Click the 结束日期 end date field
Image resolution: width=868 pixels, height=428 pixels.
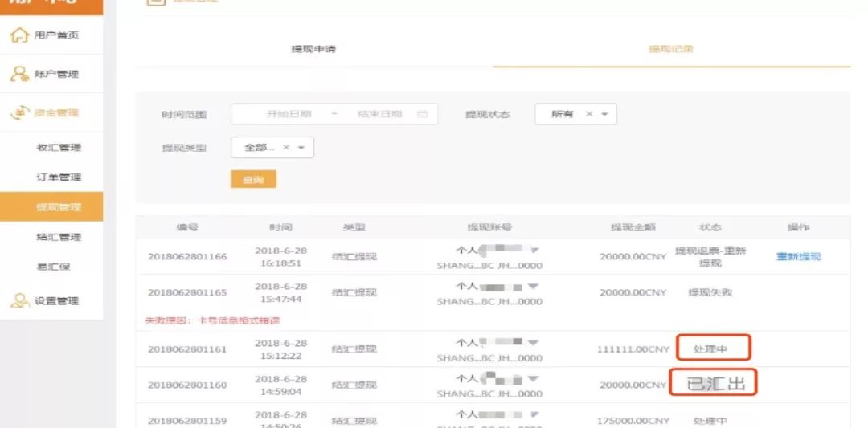[x=379, y=115]
